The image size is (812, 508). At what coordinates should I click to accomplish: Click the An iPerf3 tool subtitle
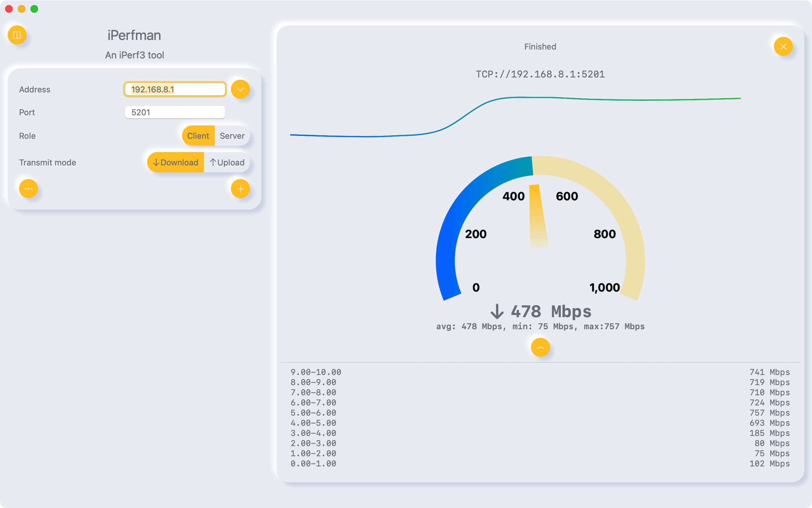click(x=134, y=55)
